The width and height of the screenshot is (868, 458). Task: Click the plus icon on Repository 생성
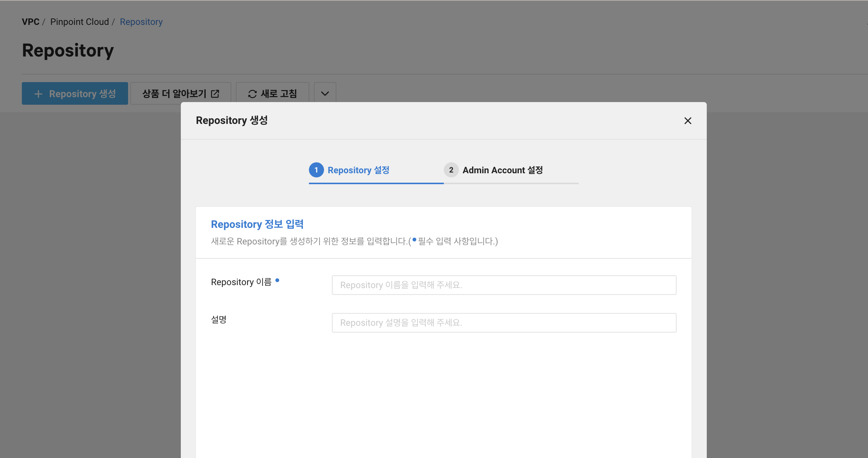pyautogui.click(x=38, y=94)
